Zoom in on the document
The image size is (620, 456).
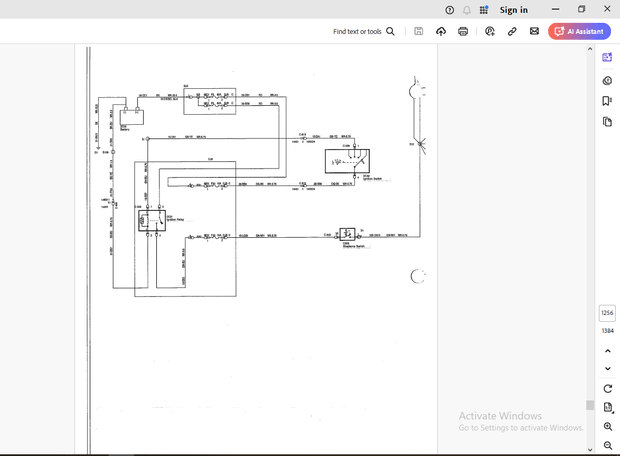coord(608,427)
